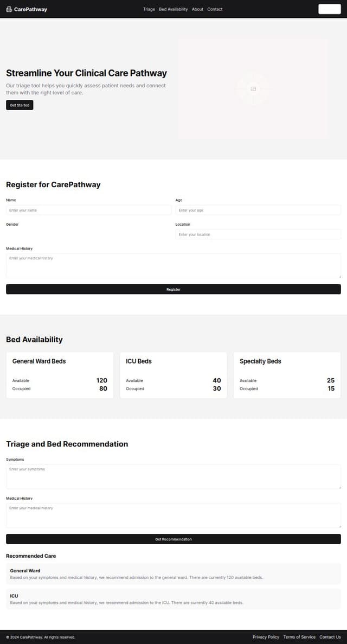Open the Terms of Service link
347x644 pixels.
(299, 637)
